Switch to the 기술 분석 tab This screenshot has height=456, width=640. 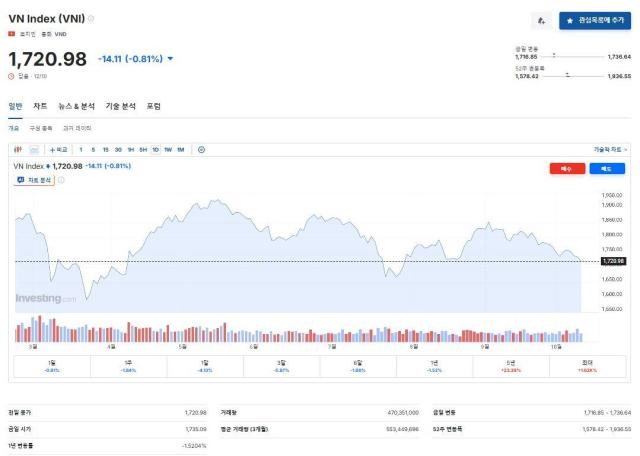(120, 106)
